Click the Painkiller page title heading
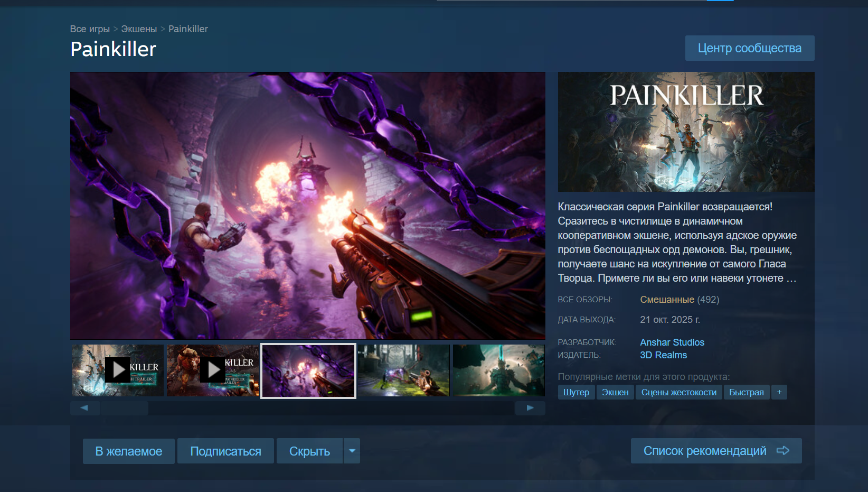The image size is (868, 492). pos(114,49)
